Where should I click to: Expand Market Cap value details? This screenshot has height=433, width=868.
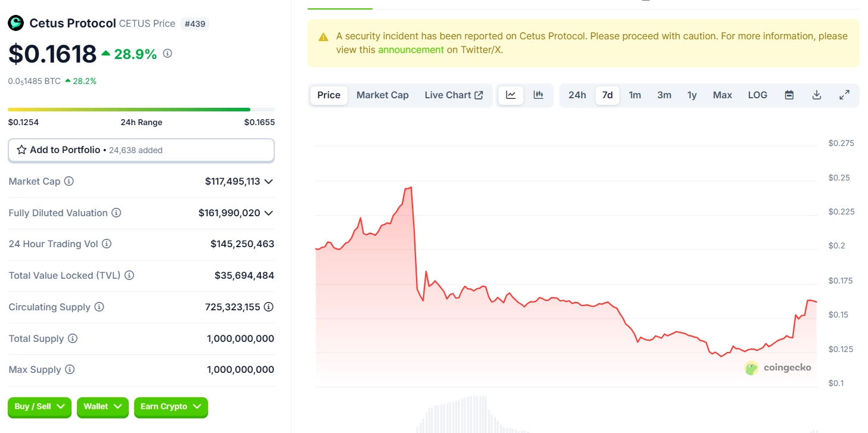pos(269,181)
